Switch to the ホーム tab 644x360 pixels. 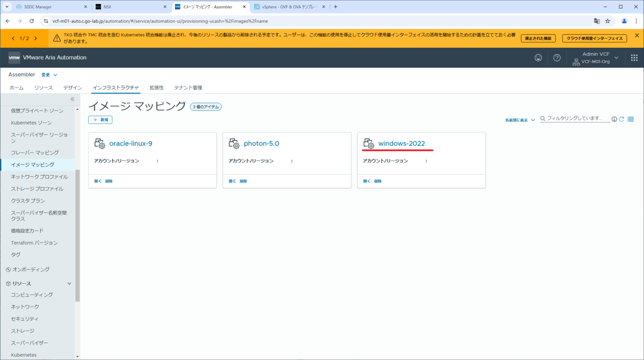coord(16,88)
